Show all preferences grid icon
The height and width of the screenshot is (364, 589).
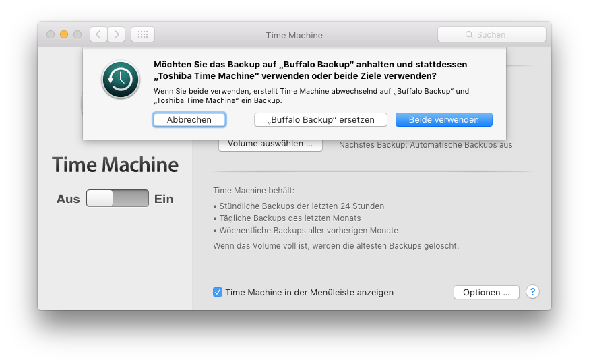[143, 34]
